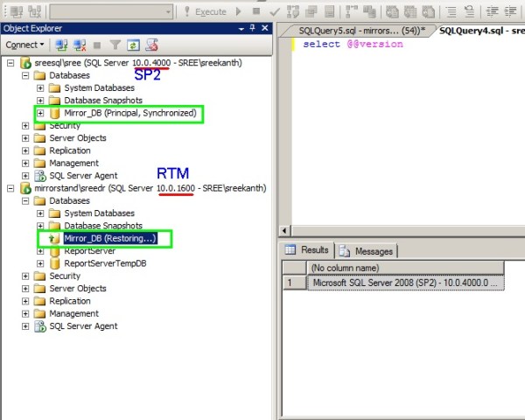Click the ReportServer database icon

[54, 251]
